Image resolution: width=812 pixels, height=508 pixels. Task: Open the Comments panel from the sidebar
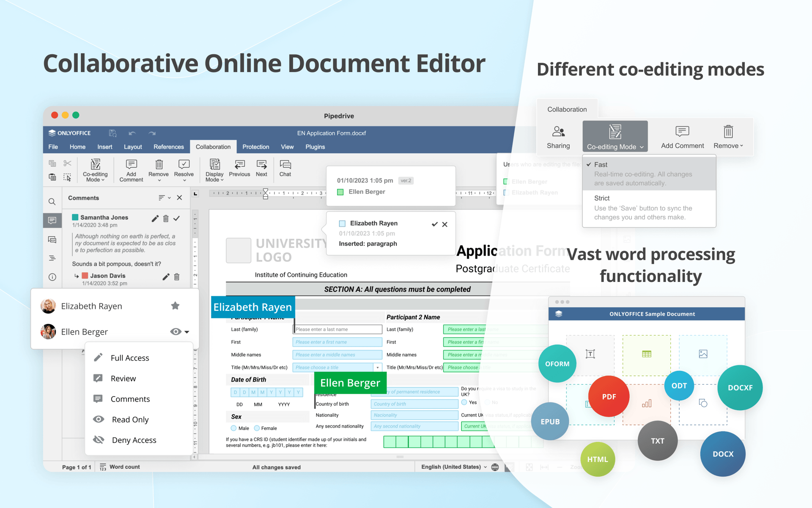pos(52,220)
